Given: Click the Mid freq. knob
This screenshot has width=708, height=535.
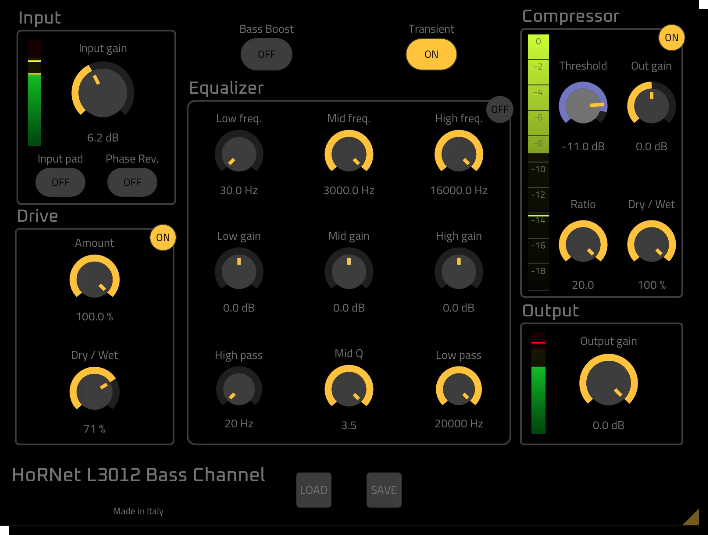Looking at the screenshot, I should (x=349, y=152).
